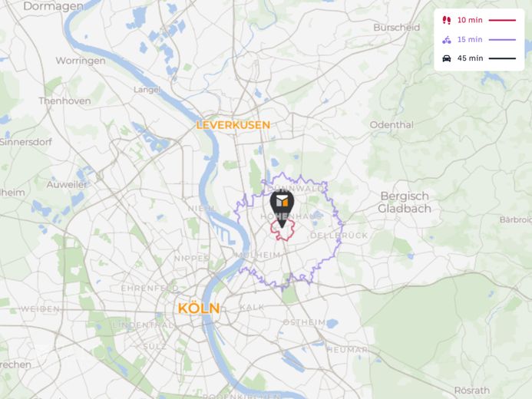Screen dimensions: 532x399
Task: Click the Worringen map label
Action: (81, 61)
